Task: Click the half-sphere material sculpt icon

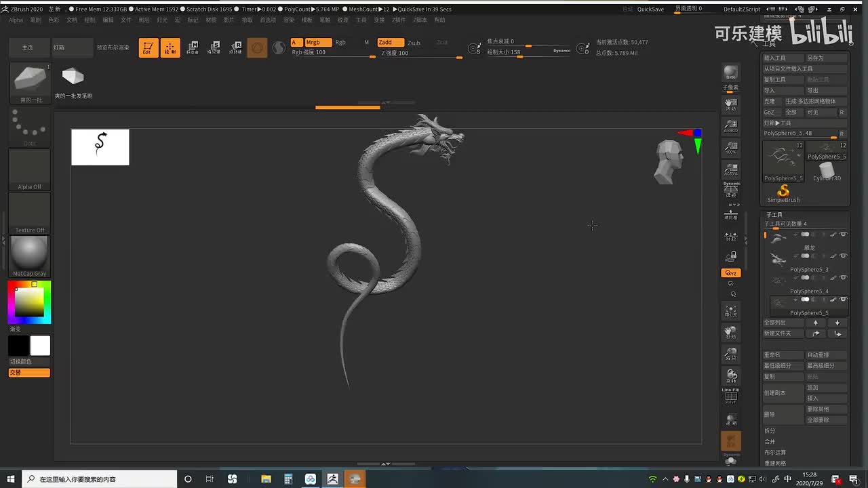Action: click(x=279, y=47)
